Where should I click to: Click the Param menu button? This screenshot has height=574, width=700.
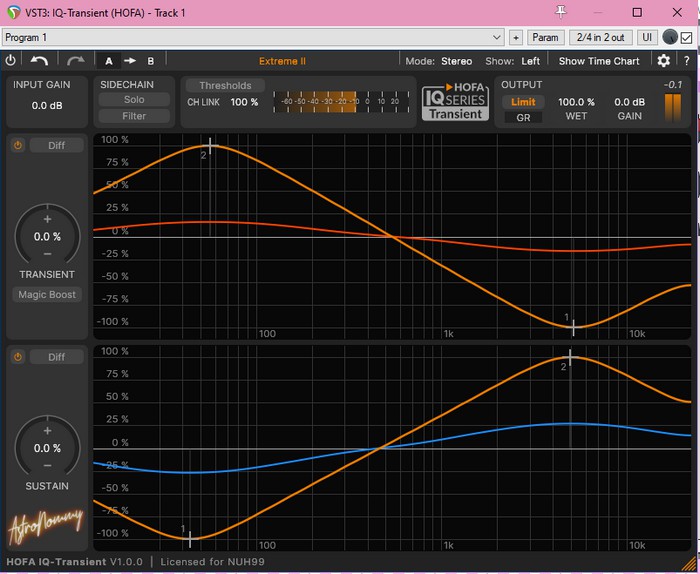coord(545,37)
